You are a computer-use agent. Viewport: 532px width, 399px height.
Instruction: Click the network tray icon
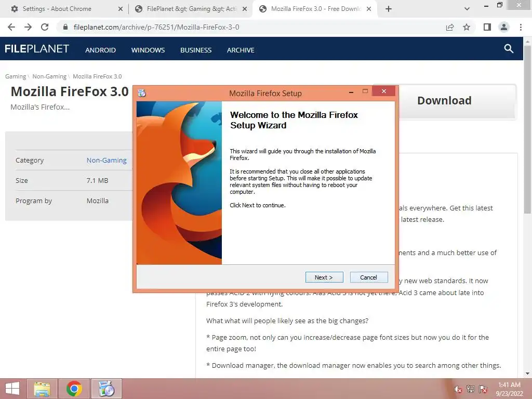471,389
